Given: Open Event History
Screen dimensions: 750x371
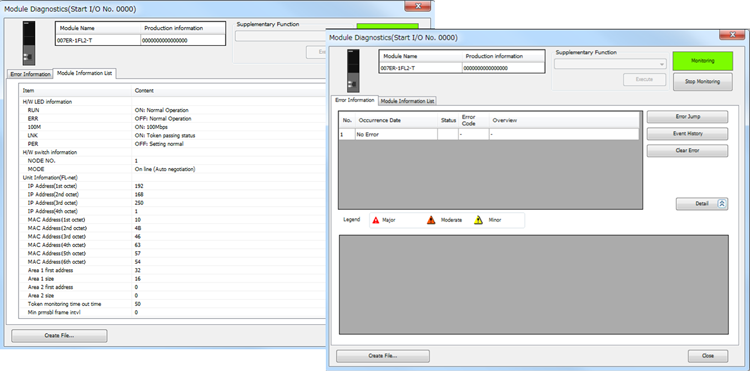Looking at the screenshot, I should pyautogui.click(x=687, y=134).
